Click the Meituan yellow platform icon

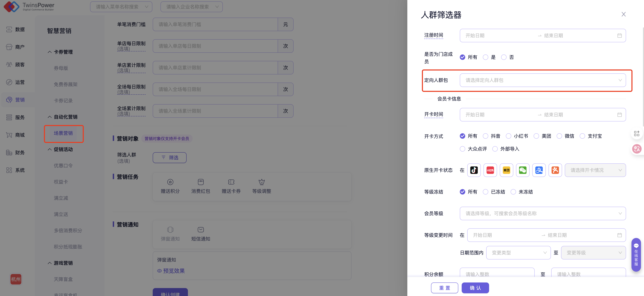click(506, 170)
